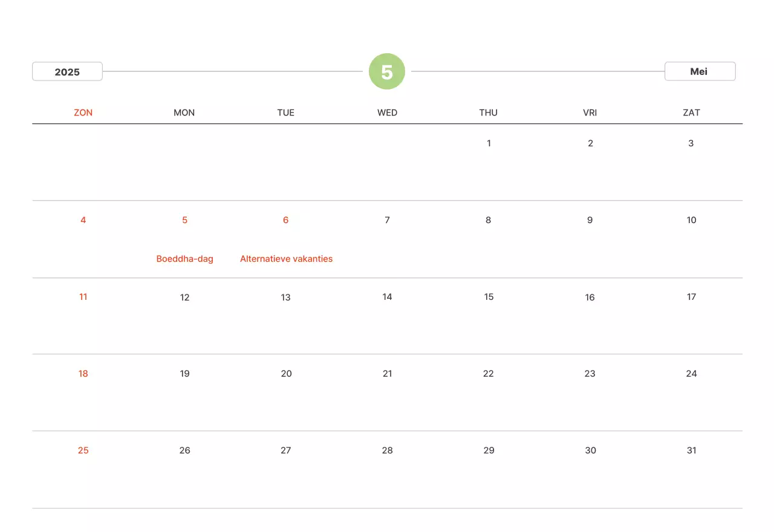Open the Alternatieve vakanties event

[x=286, y=259]
